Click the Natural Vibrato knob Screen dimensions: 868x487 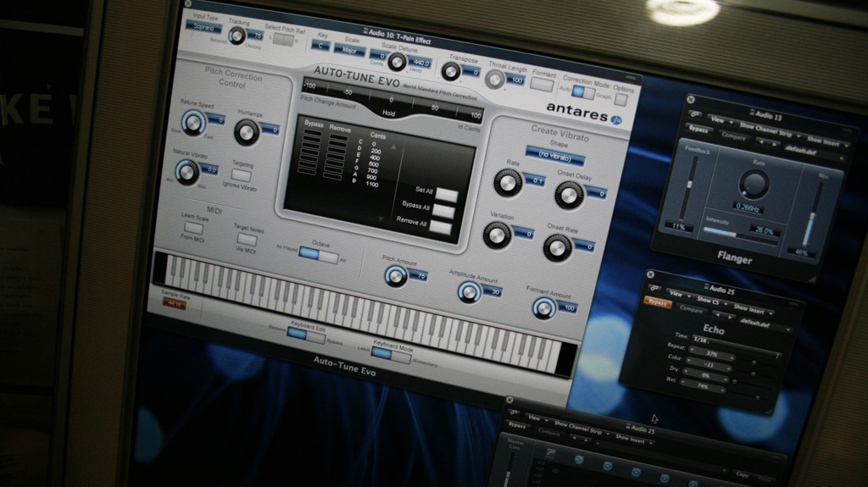187,172
